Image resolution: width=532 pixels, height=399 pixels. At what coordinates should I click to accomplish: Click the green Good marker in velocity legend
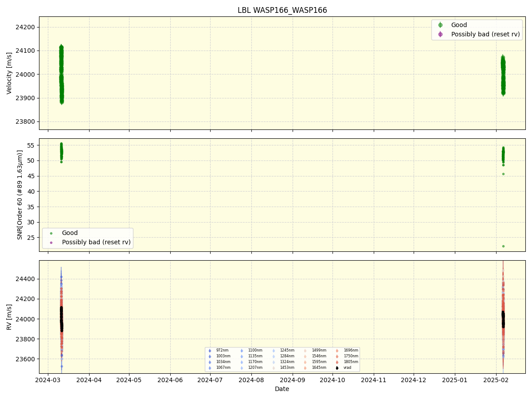[x=440, y=25]
